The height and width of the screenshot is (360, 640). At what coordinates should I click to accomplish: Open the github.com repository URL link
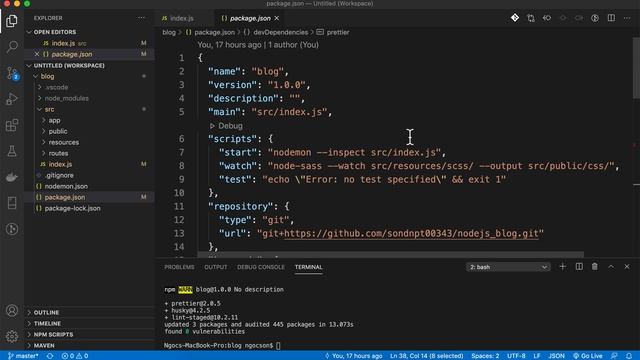[411, 233]
